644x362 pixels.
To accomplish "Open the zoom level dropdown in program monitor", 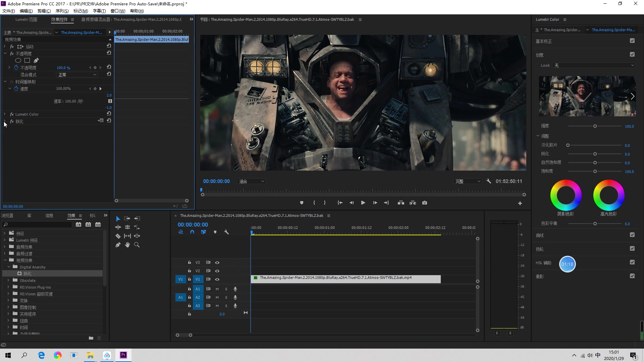I will point(252,181).
